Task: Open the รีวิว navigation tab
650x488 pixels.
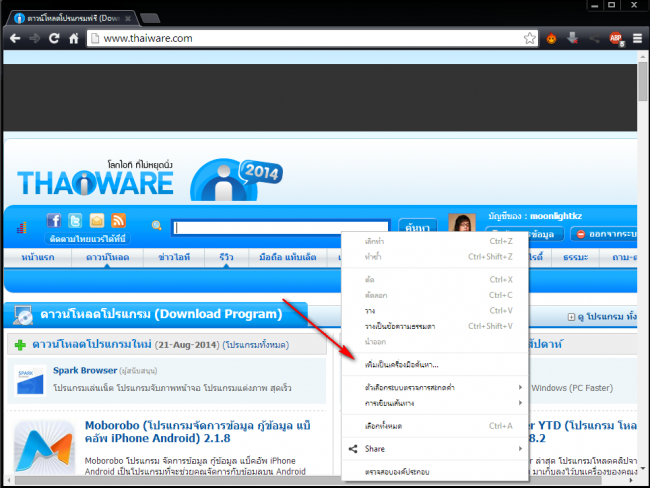Action: [x=226, y=257]
